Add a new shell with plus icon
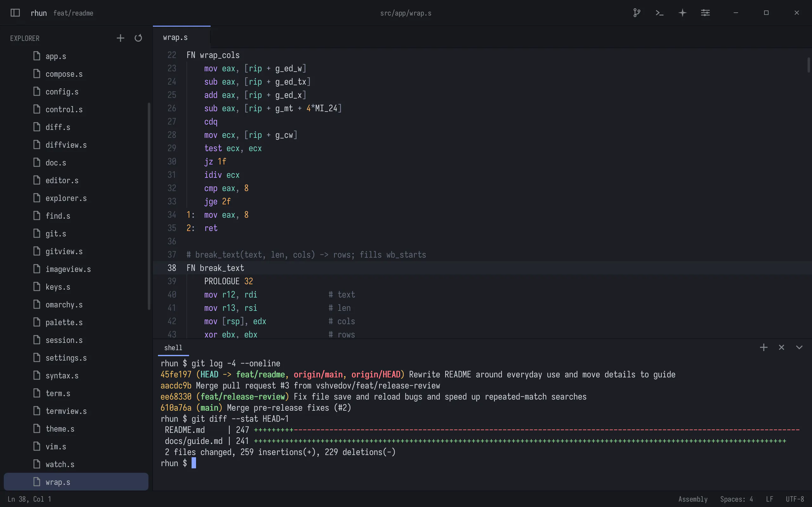The image size is (812, 507). 763,347
